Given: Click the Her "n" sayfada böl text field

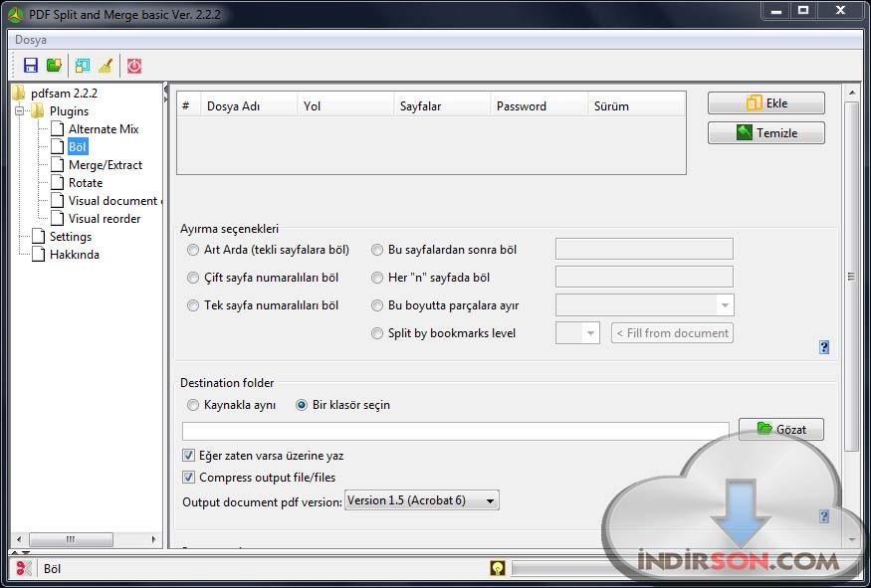Looking at the screenshot, I should 644,277.
